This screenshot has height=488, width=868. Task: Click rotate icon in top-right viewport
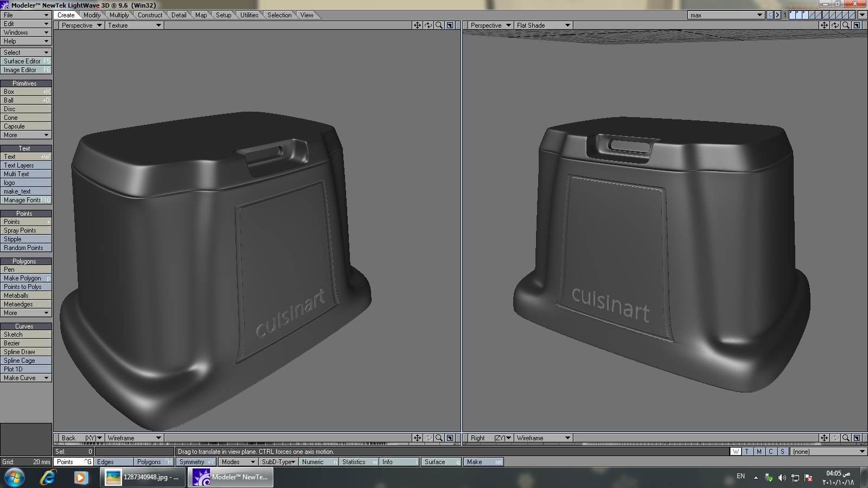835,25
